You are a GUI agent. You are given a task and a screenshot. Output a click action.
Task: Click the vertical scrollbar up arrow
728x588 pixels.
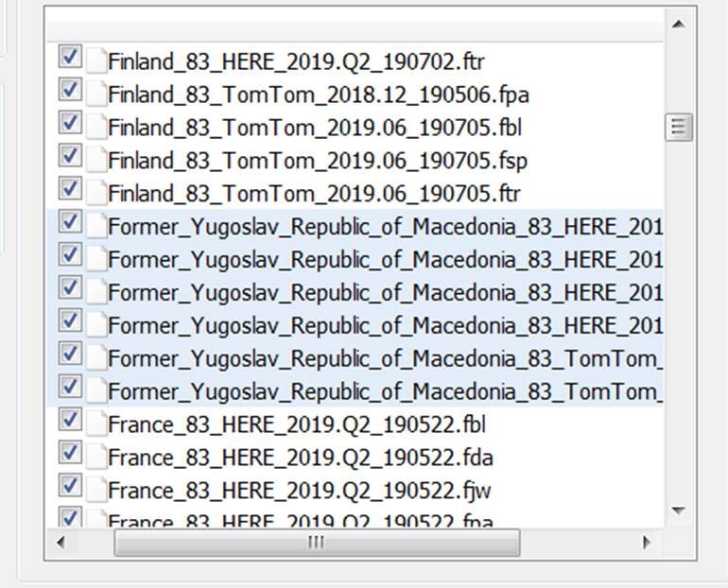(x=677, y=24)
